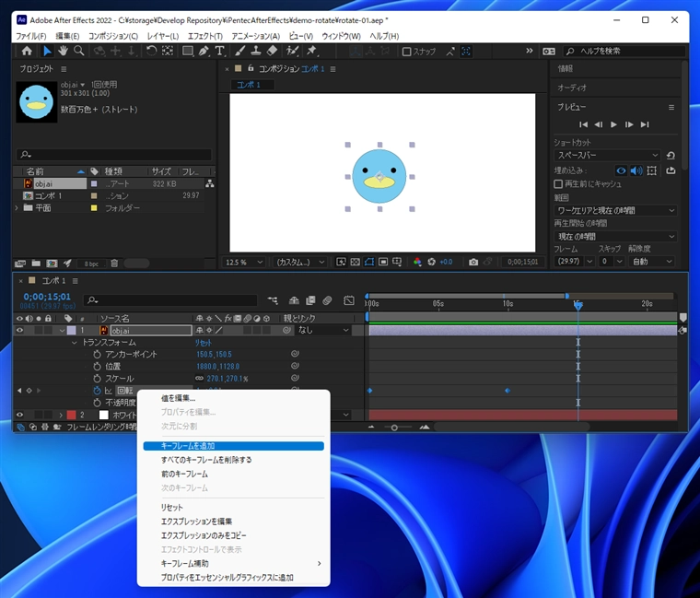Click the delete trash icon in Project panel
The width and height of the screenshot is (700, 598).
114,264
